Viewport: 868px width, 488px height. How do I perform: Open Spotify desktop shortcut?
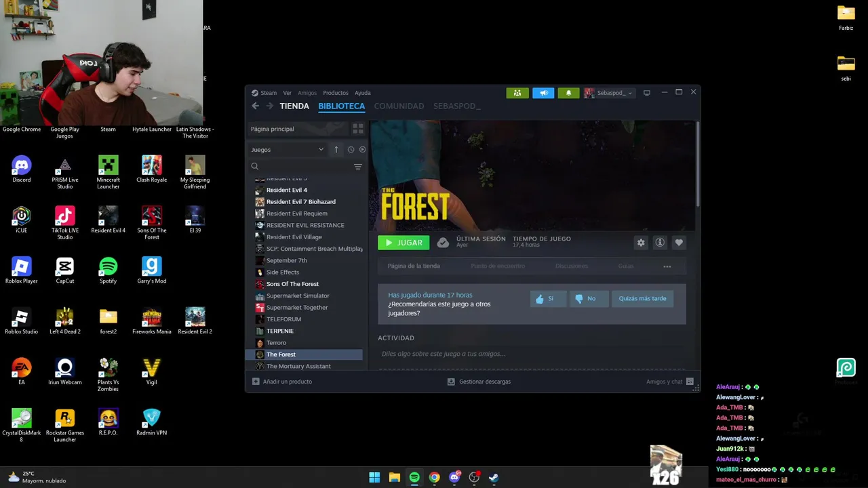click(108, 270)
